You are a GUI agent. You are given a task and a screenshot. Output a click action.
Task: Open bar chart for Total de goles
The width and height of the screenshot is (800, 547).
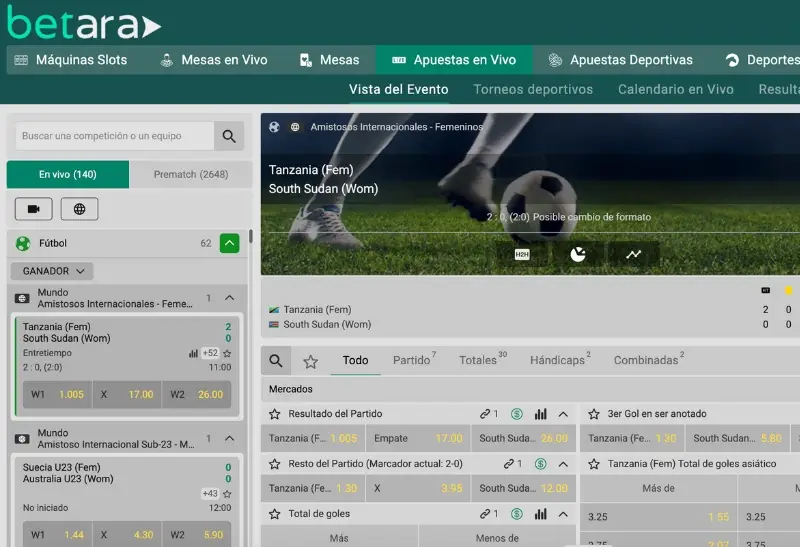(x=541, y=514)
